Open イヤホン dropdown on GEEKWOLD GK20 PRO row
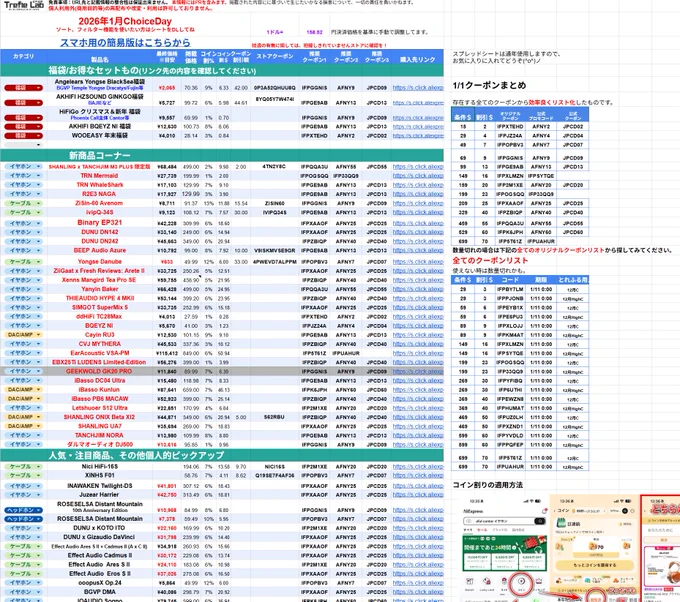 [x=23, y=371]
